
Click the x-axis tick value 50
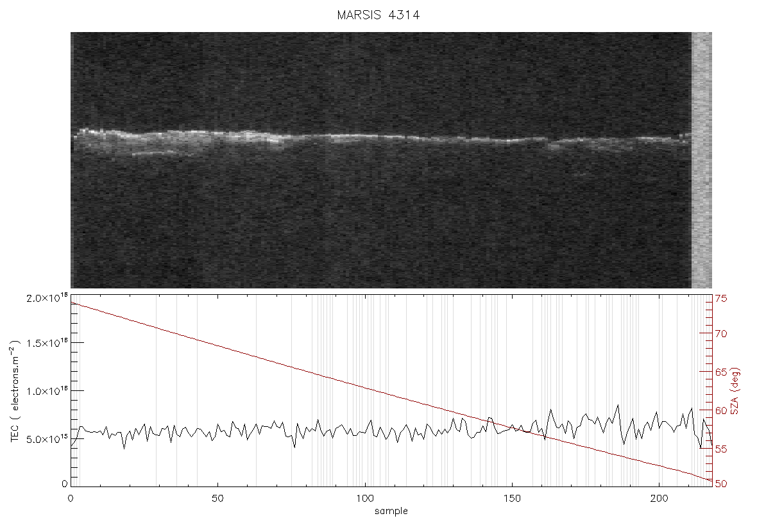coord(217,498)
